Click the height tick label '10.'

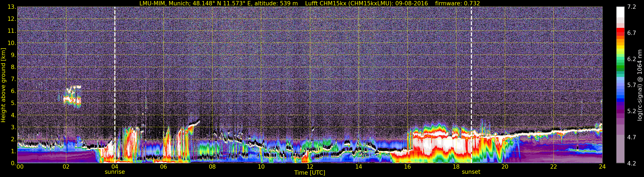(x=12, y=43)
